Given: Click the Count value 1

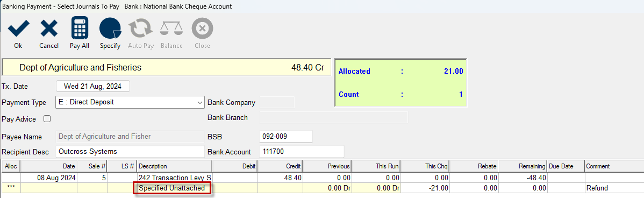Looking at the screenshot, I should click(461, 94).
